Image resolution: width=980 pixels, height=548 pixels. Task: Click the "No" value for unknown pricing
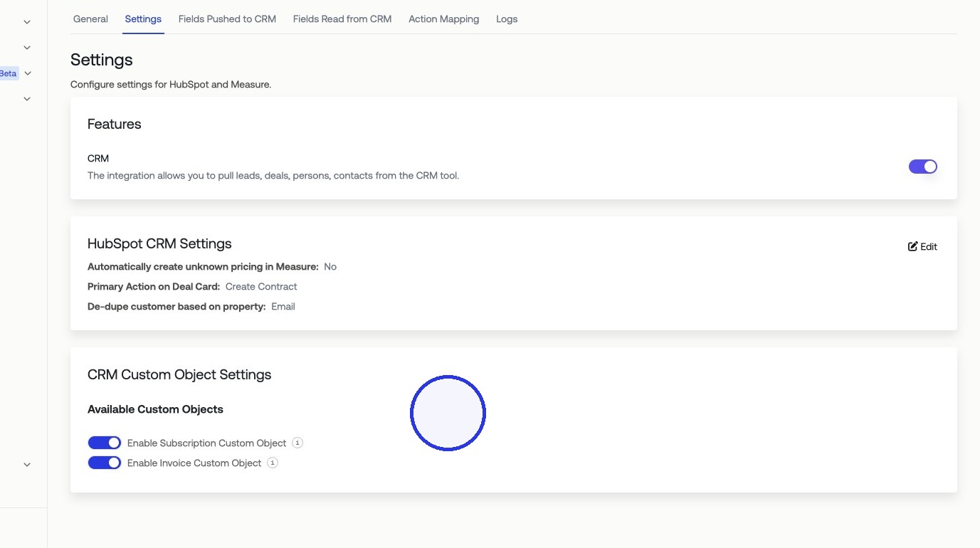click(330, 267)
